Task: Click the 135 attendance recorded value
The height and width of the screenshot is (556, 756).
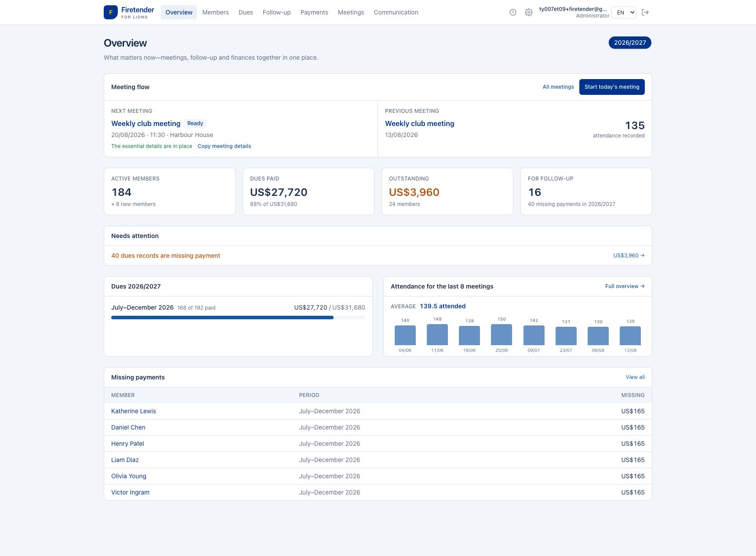Action: 635,126
